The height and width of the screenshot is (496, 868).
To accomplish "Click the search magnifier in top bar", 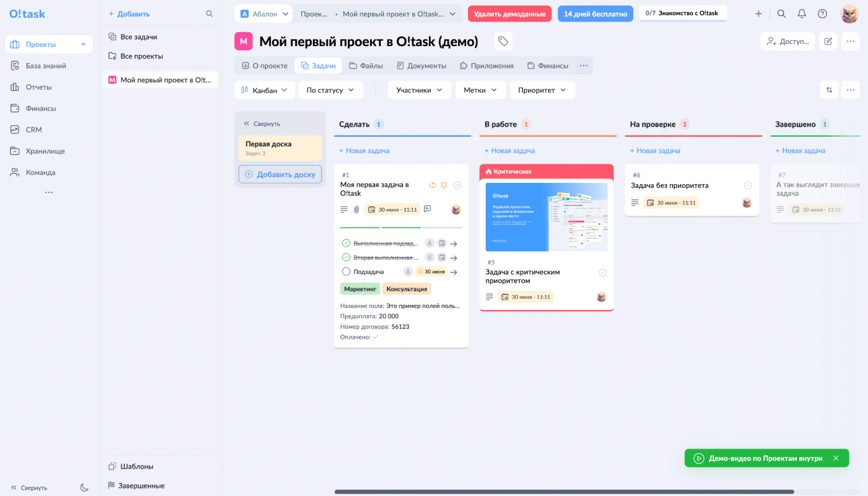I will 781,14.
